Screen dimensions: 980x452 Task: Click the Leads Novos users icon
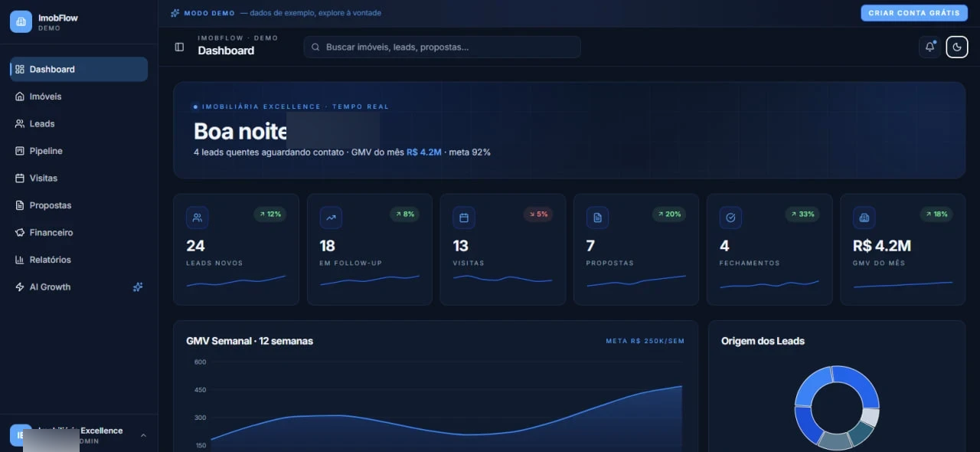(x=198, y=218)
